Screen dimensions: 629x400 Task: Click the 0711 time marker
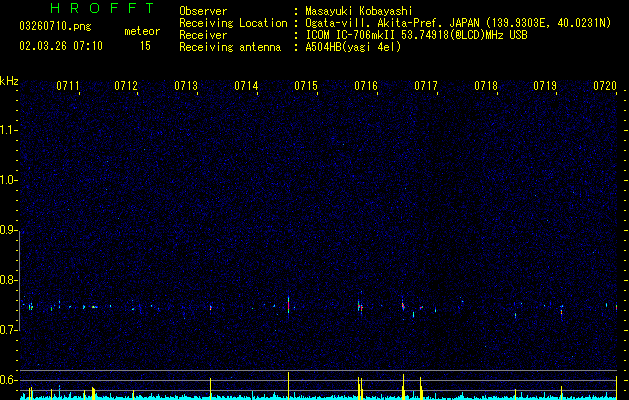(x=67, y=85)
